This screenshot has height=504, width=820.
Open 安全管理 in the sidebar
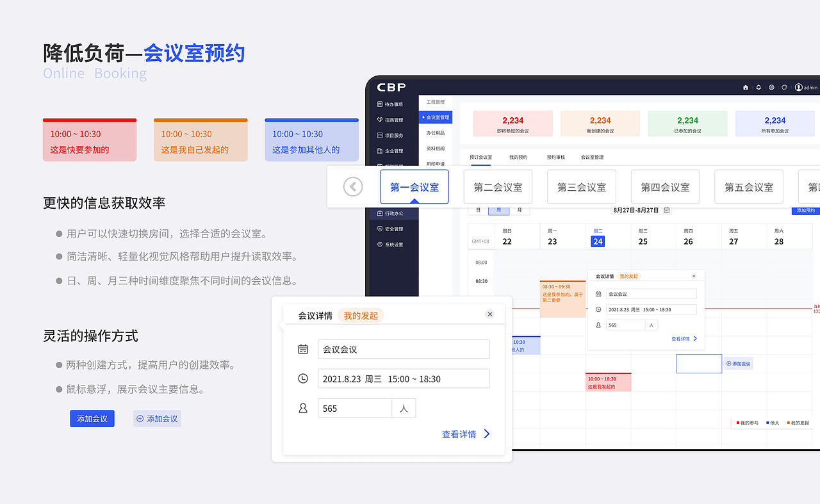pyautogui.click(x=393, y=229)
